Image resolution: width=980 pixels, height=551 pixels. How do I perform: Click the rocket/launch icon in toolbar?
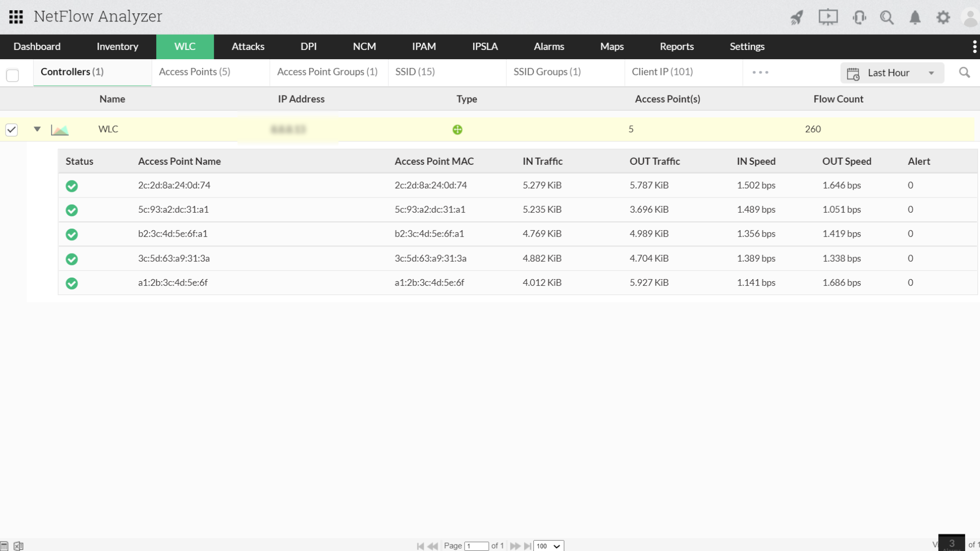[x=796, y=17]
